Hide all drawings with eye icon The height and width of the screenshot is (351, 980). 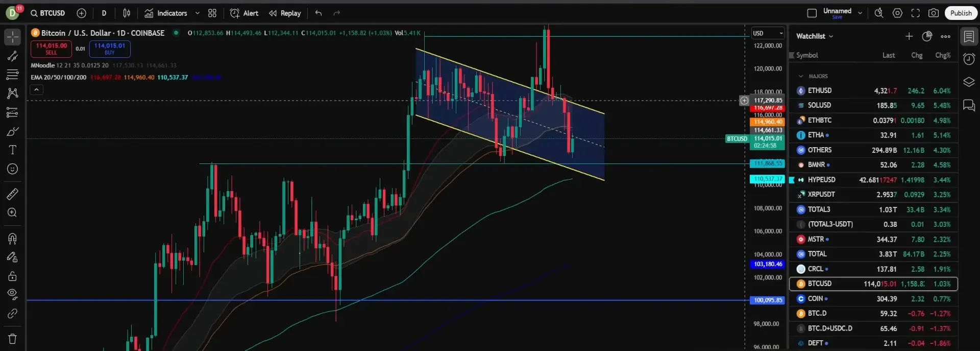pos(13,294)
